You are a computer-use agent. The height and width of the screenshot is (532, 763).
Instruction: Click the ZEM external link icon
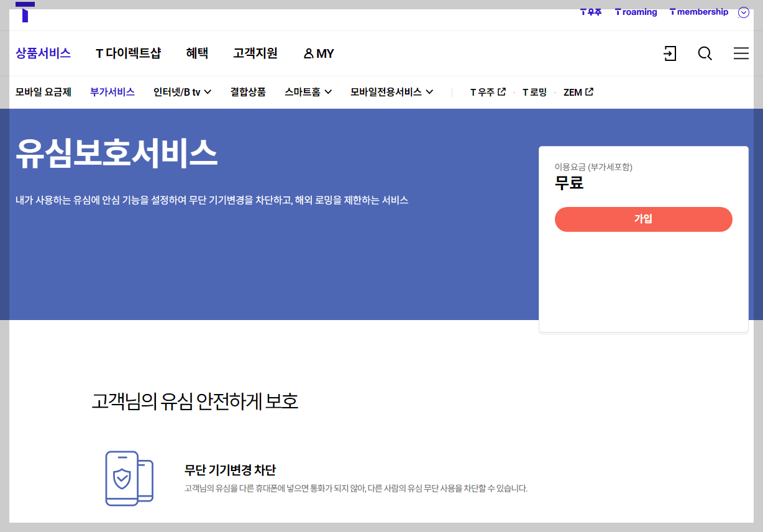(590, 91)
